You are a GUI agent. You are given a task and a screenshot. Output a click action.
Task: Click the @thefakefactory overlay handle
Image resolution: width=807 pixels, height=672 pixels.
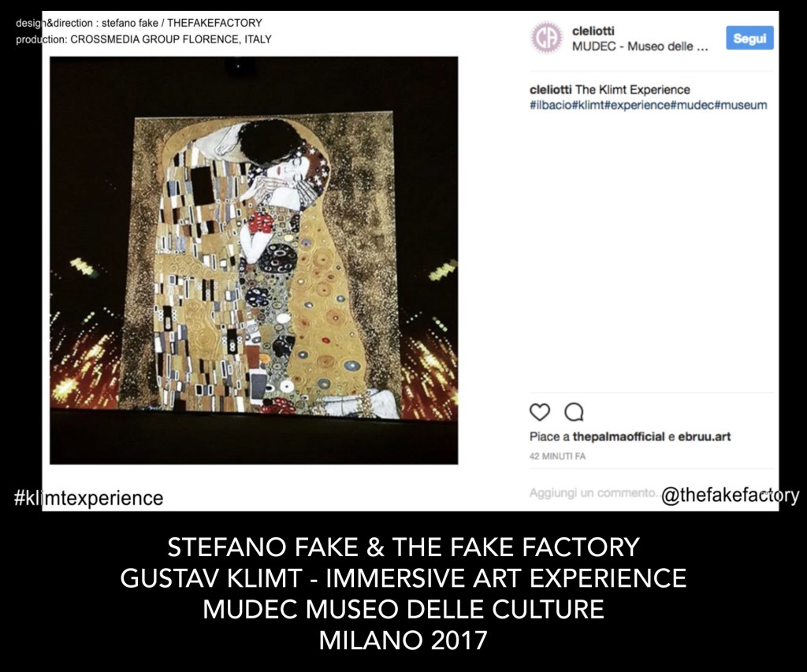tap(730, 495)
